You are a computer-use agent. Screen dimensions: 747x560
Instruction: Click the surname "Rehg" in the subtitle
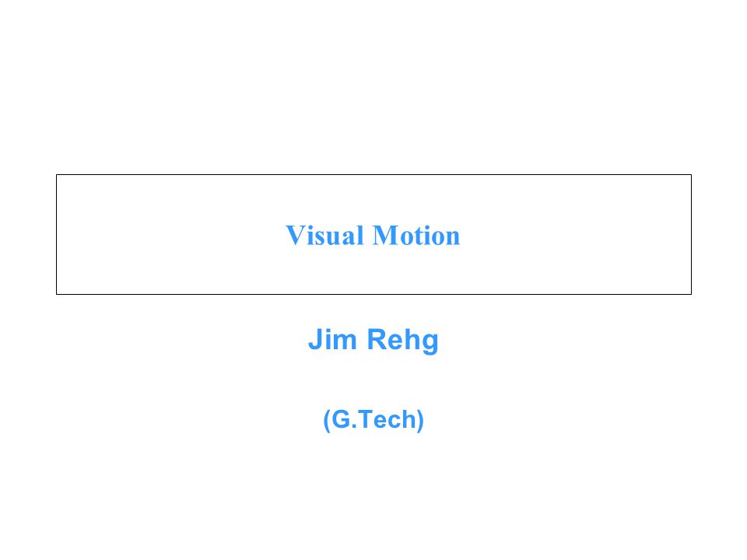tap(402, 341)
